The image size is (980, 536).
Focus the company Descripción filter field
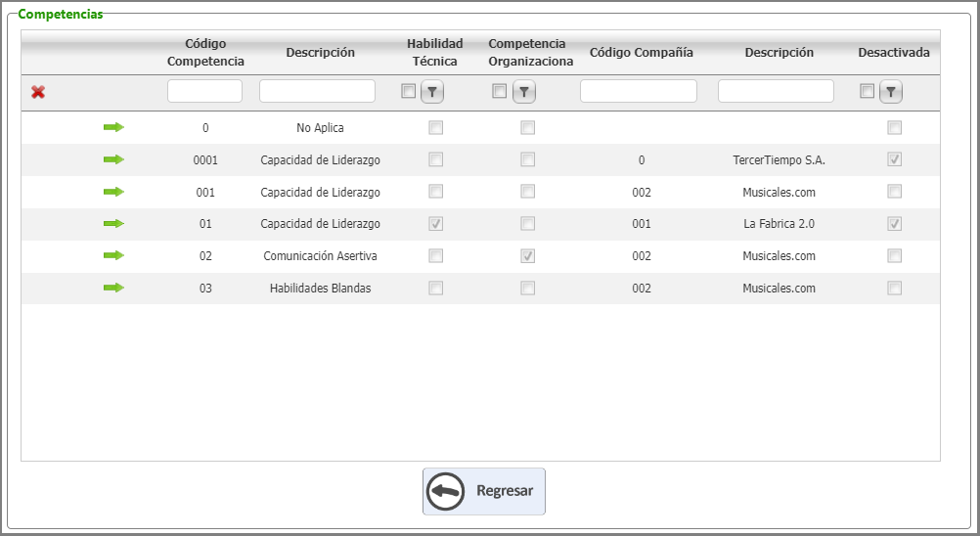(776, 91)
